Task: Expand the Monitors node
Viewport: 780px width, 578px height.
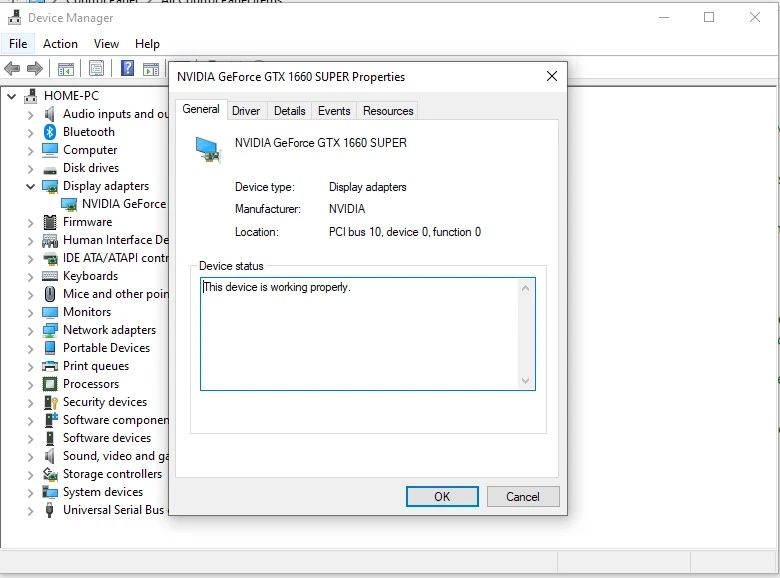Action: (30, 312)
